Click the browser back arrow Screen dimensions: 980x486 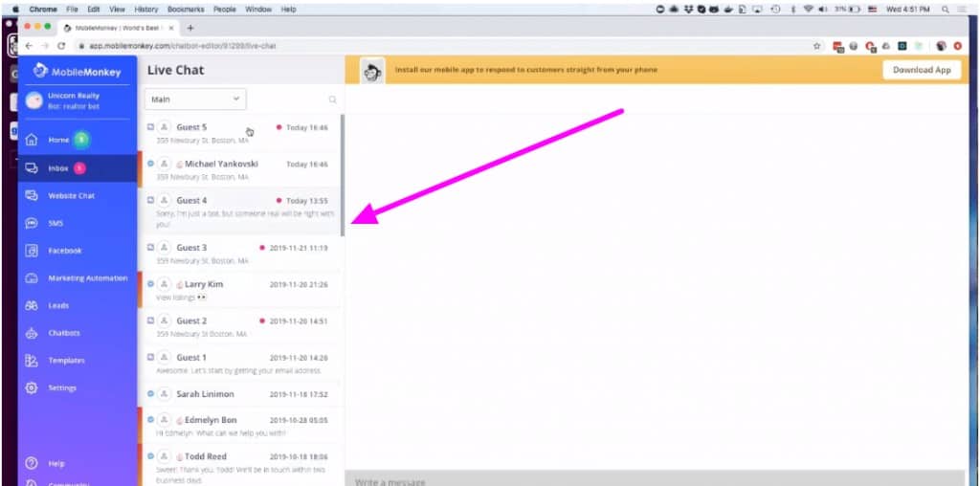pos(30,46)
